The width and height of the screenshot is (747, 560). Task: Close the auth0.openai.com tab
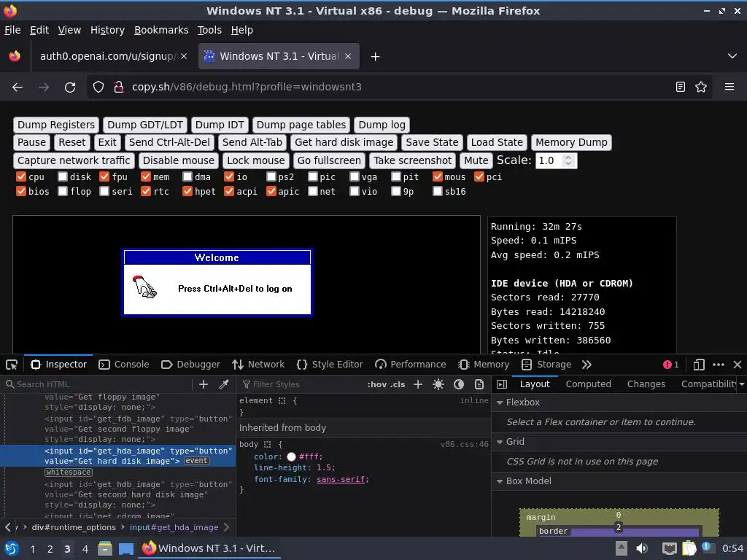tap(184, 56)
